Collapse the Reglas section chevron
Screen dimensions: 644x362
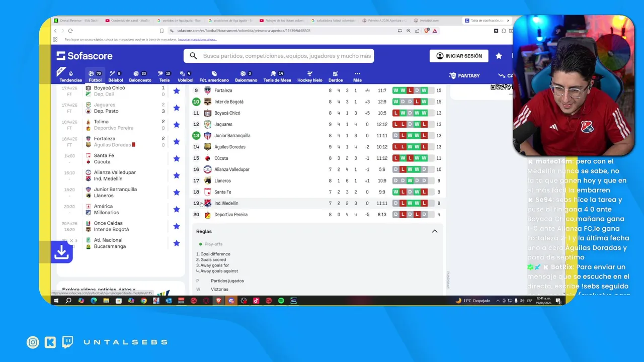tap(435, 231)
